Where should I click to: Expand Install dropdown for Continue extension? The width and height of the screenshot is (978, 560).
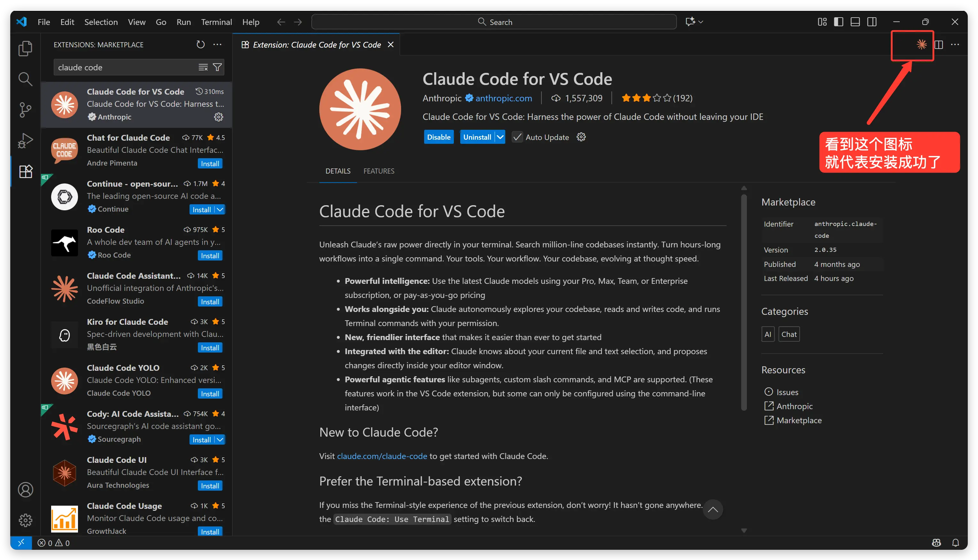220,210
